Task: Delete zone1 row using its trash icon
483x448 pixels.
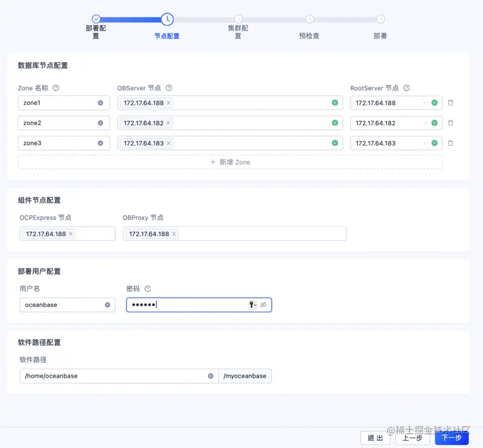Action: coord(450,103)
